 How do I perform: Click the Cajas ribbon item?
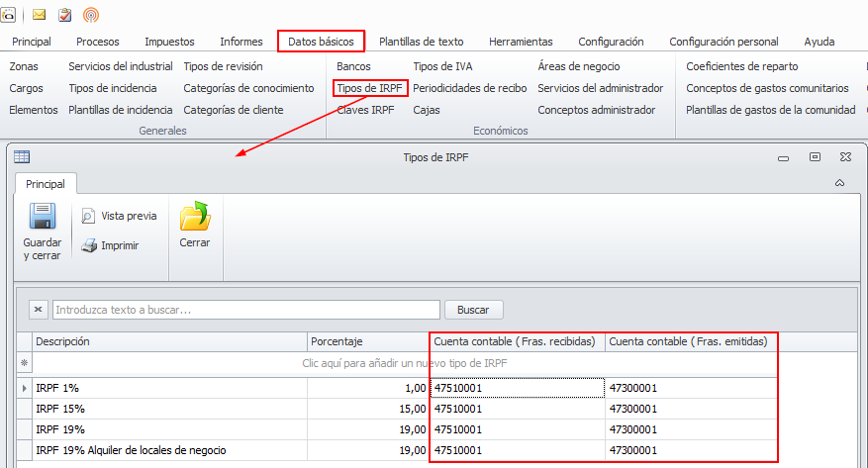click(427, 110)
